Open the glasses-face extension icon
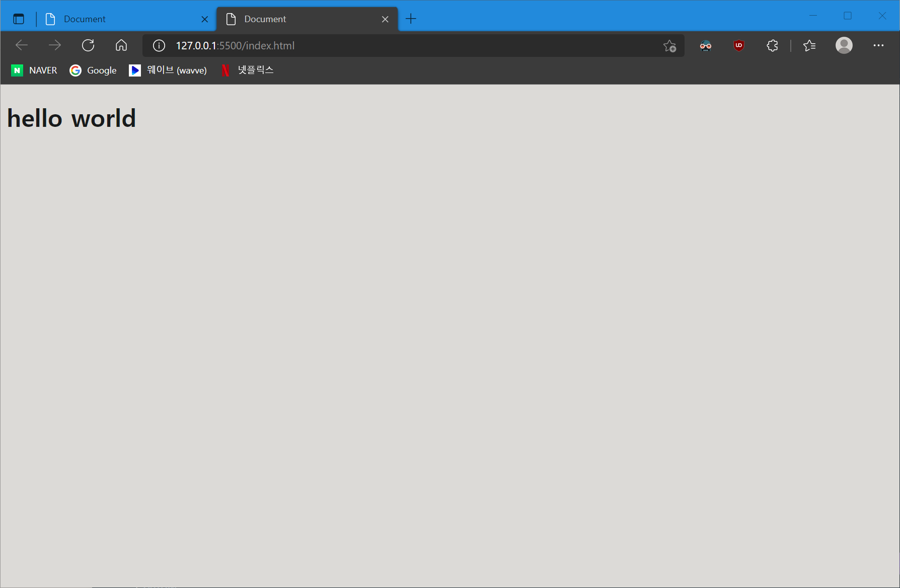Image resolution: width=900 pixels, height=588 pixels. tap(706, 46)
